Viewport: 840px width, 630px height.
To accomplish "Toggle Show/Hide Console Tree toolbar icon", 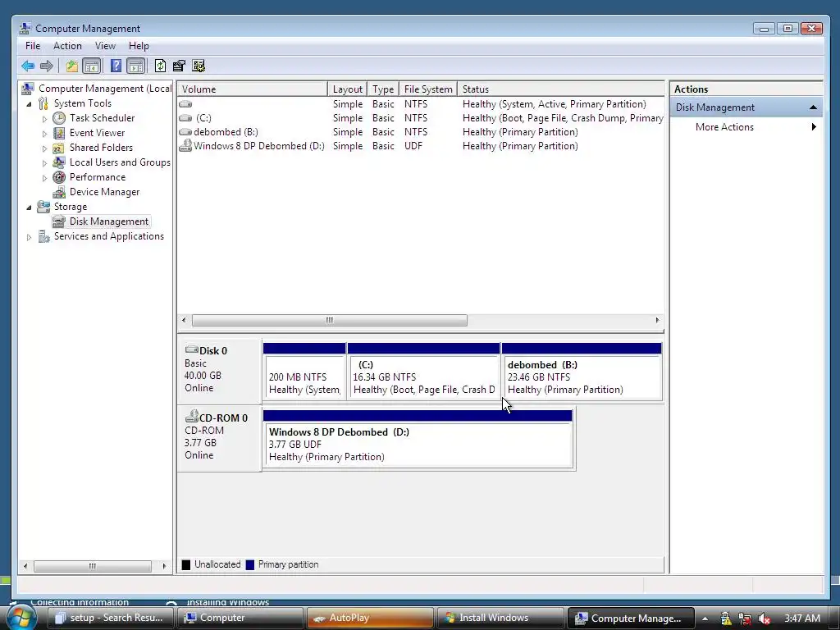I will [x=92, y=66].
